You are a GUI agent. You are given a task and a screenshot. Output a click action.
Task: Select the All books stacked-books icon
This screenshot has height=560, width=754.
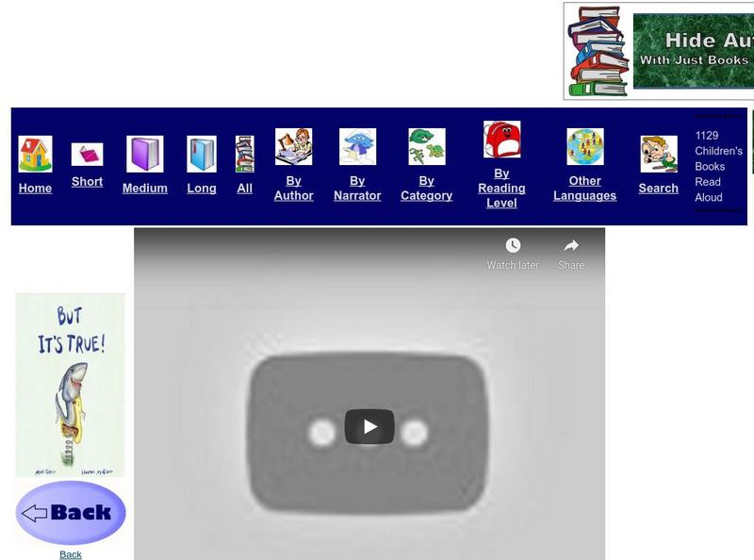click(245, 151)
